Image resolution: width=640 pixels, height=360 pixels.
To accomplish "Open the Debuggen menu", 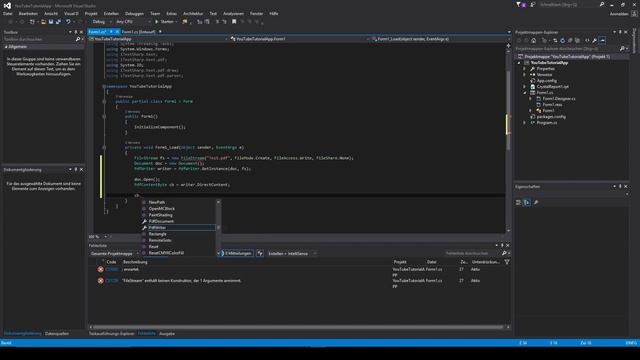I will (134, 13).
